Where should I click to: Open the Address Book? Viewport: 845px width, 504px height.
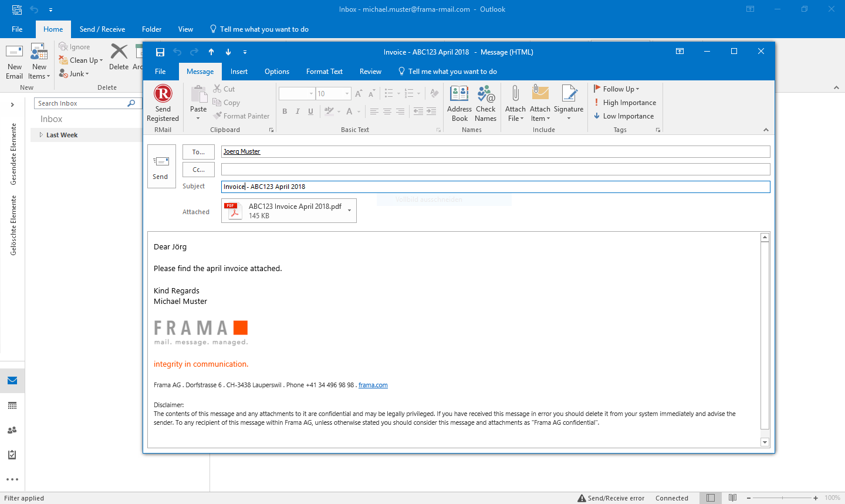[459, 104]
